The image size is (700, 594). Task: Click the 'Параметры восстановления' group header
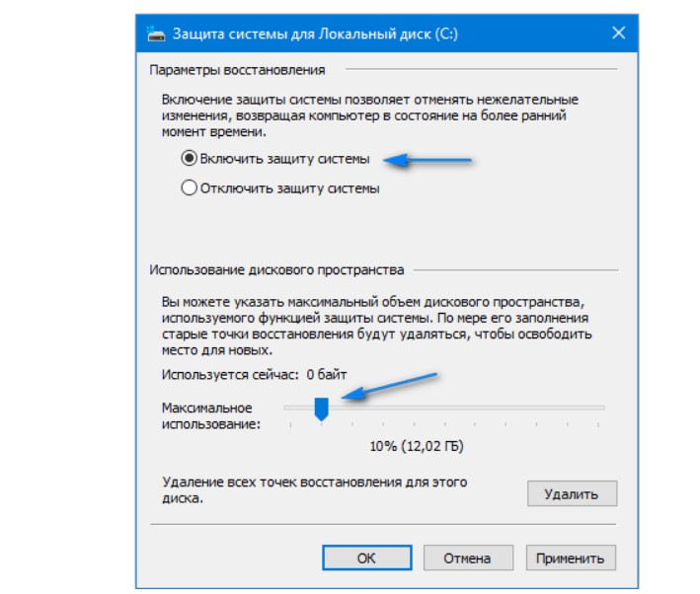coord(237,70)
